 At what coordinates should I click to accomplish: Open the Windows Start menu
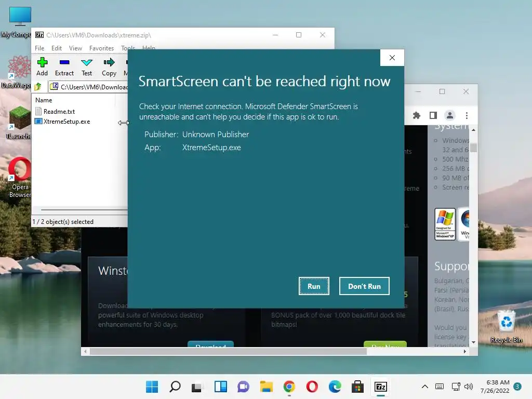(152, 387)
